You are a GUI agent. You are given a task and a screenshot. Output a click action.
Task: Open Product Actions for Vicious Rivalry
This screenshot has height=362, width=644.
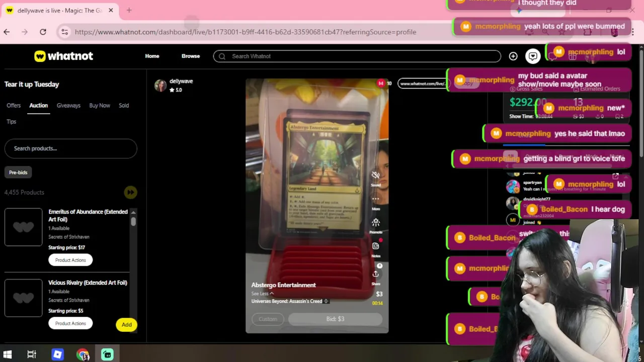(x=70, y=323)
